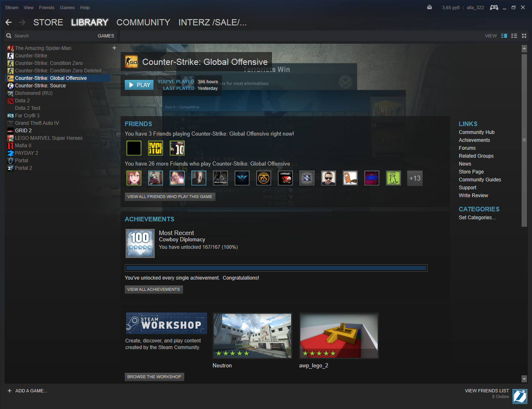
Task: Switch to list view icon
Action: click(x=514, y=36)
